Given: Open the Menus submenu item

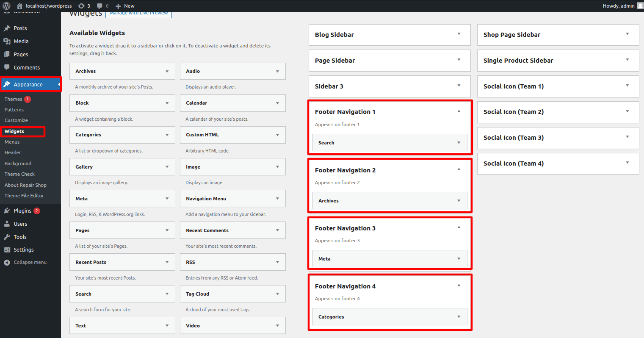Looking at the screenshot, I should tap(12, 142).
